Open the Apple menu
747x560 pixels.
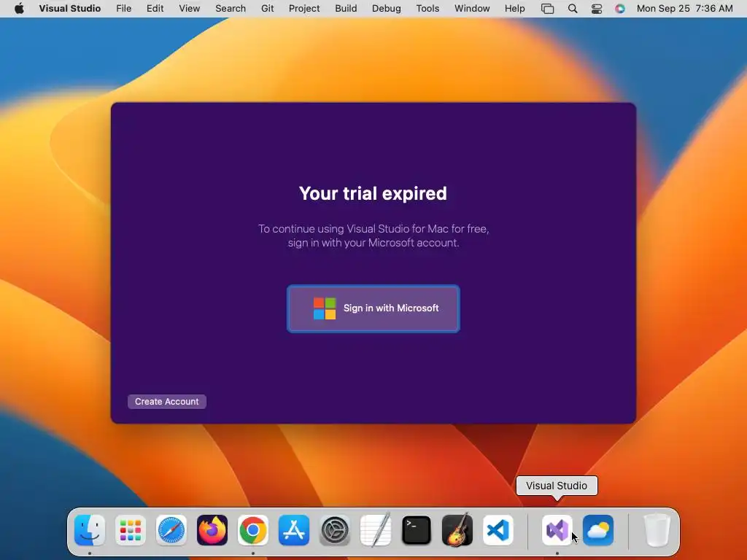[x=19, y=9]
